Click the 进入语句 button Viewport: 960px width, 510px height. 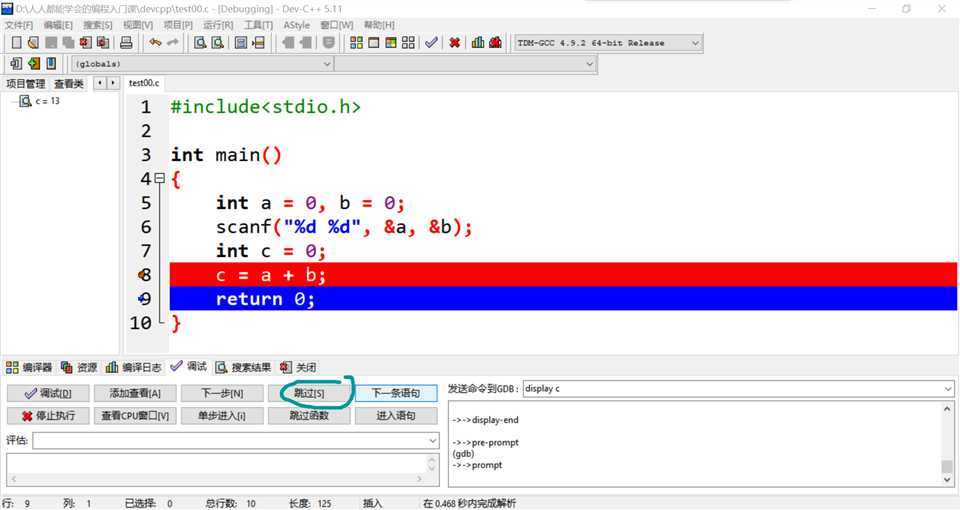click(x=396, y=416)
